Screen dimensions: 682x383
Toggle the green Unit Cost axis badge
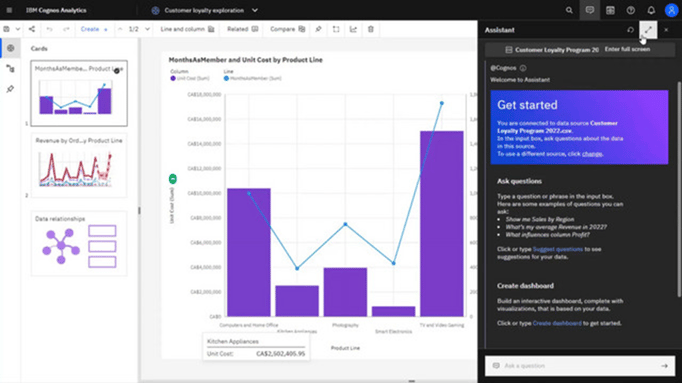coord(173,179)
